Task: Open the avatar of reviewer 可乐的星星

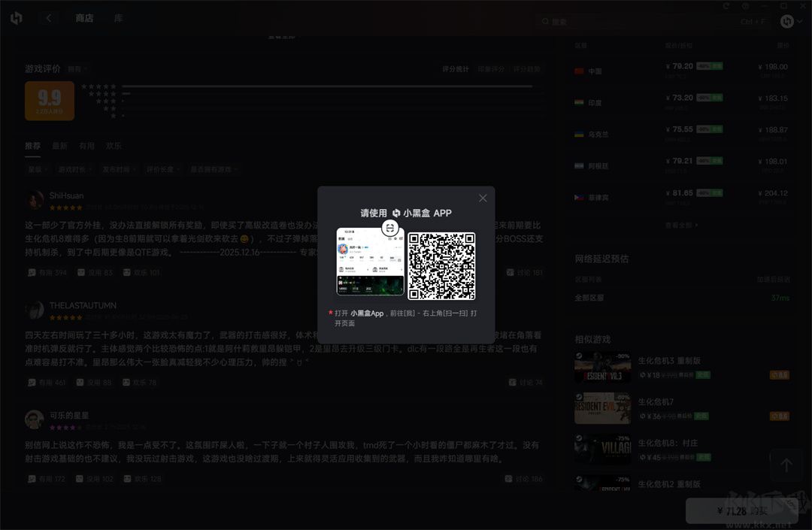Action: [35, 419]
